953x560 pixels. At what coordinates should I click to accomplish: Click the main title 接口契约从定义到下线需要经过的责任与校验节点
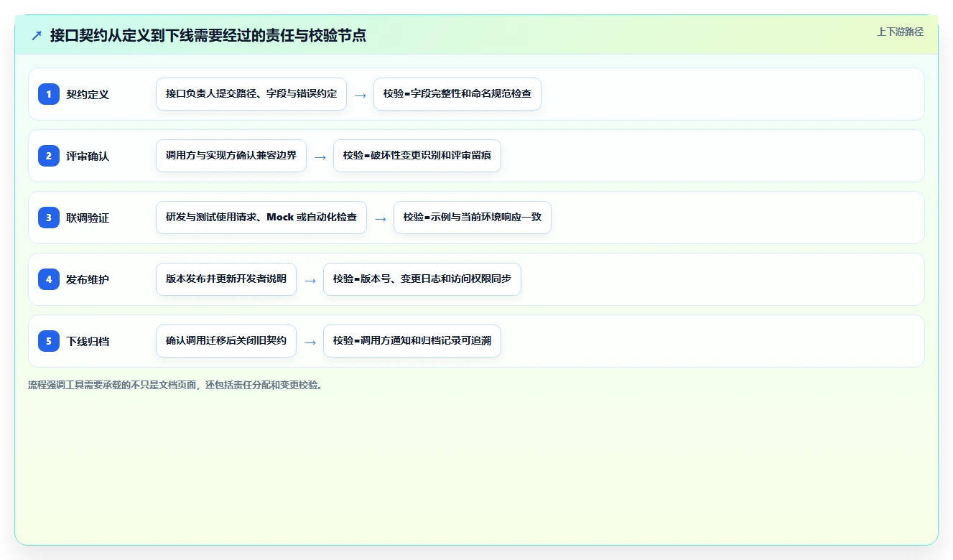pos(208,35)
